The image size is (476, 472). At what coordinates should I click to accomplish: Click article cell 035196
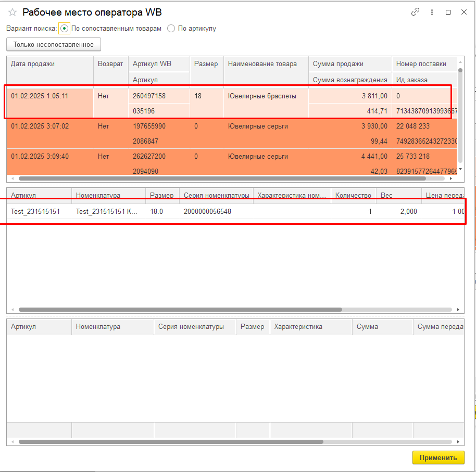pyautogui.click(x=159, y=111)
